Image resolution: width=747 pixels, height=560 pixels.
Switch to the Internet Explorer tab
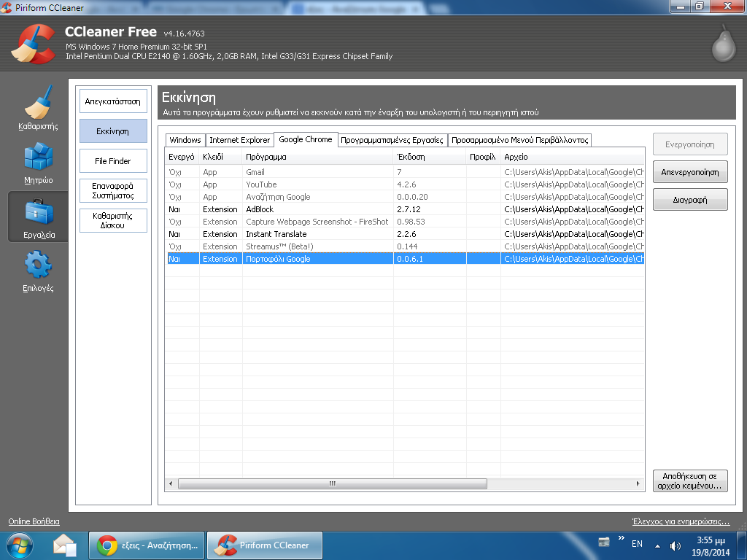pyautogui.click(x=239, y=140)
